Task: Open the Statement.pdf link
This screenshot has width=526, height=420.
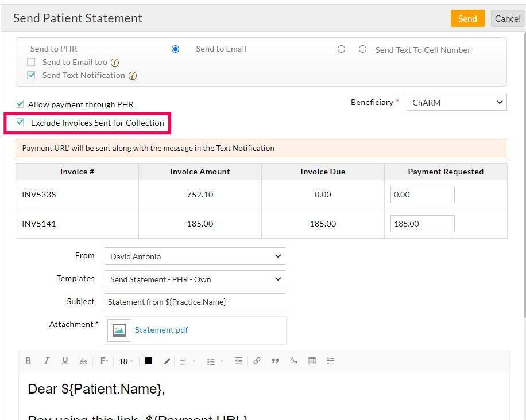Action: [161, 330]
